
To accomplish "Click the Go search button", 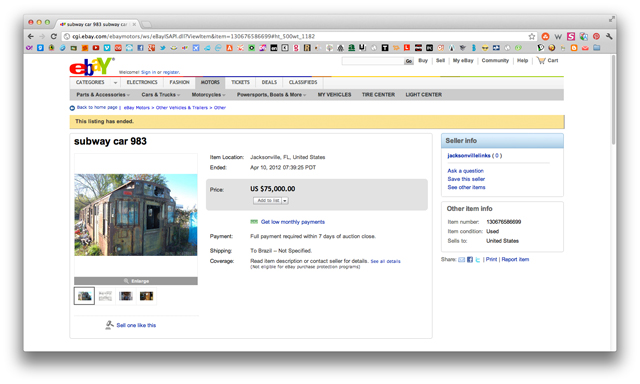I will (409, 61).
